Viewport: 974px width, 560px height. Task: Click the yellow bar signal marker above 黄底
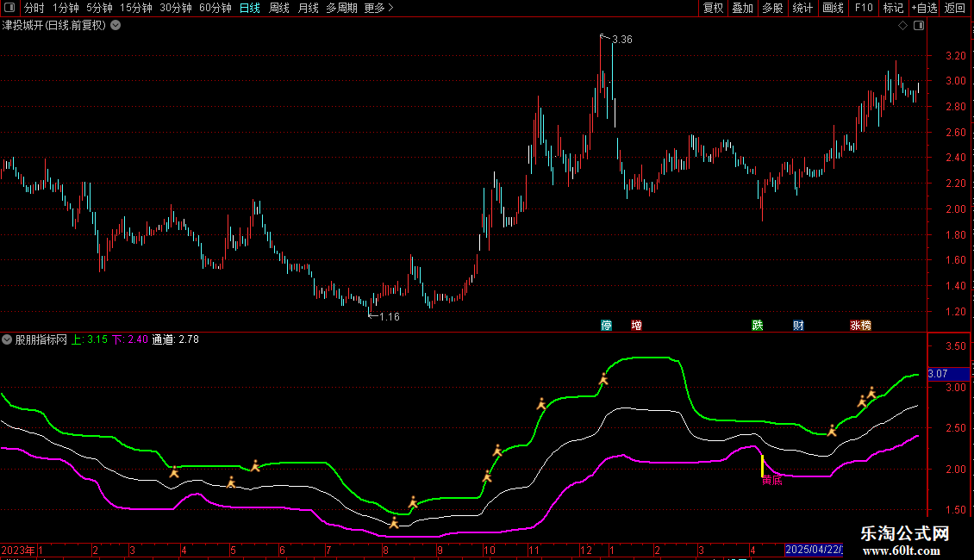coord(762,465)
